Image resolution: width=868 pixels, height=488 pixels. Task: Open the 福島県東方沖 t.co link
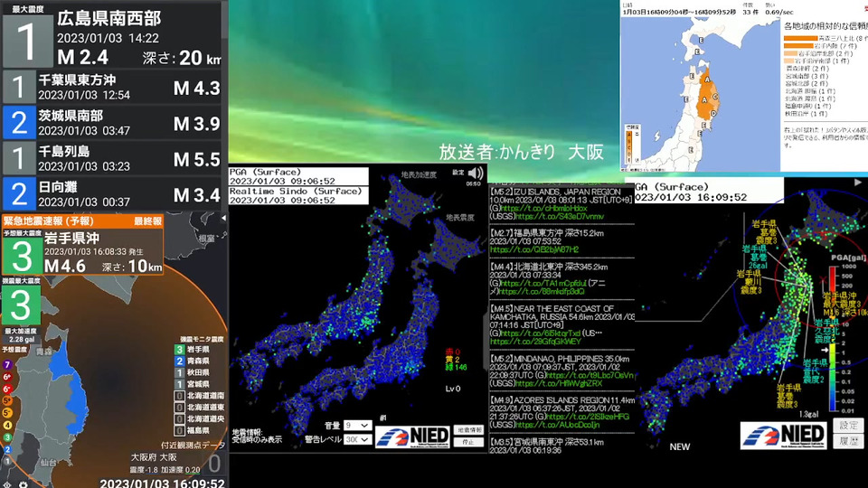pos(533,249)
